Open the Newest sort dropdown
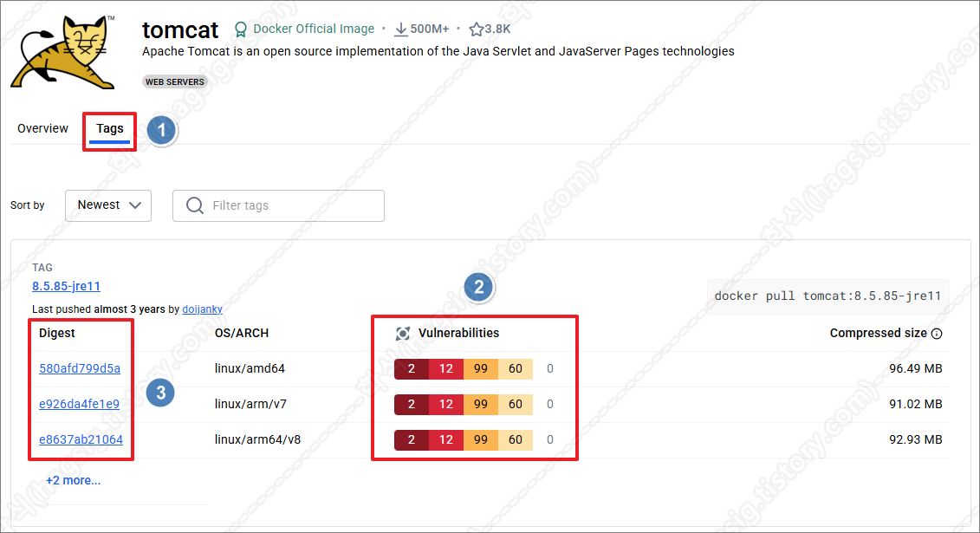 click(108, 205)
